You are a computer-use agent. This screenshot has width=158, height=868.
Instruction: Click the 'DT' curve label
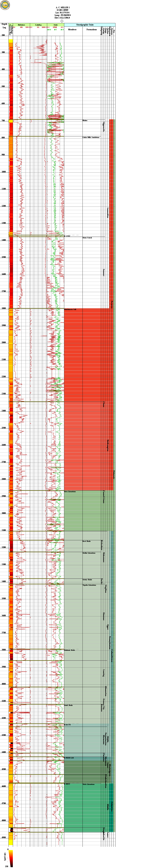[55, 30]
